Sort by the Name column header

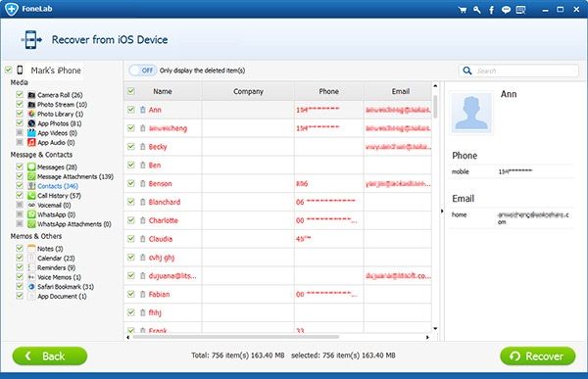(163, 91)
